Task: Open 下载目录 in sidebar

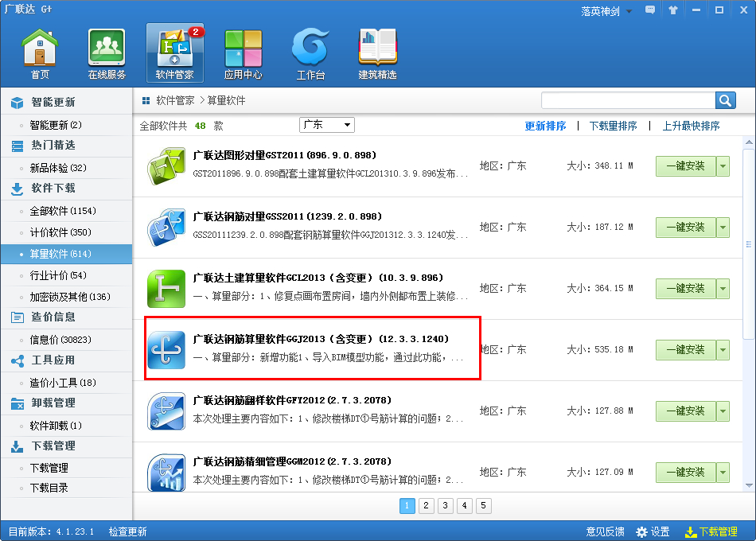Action: pos(49,488)
